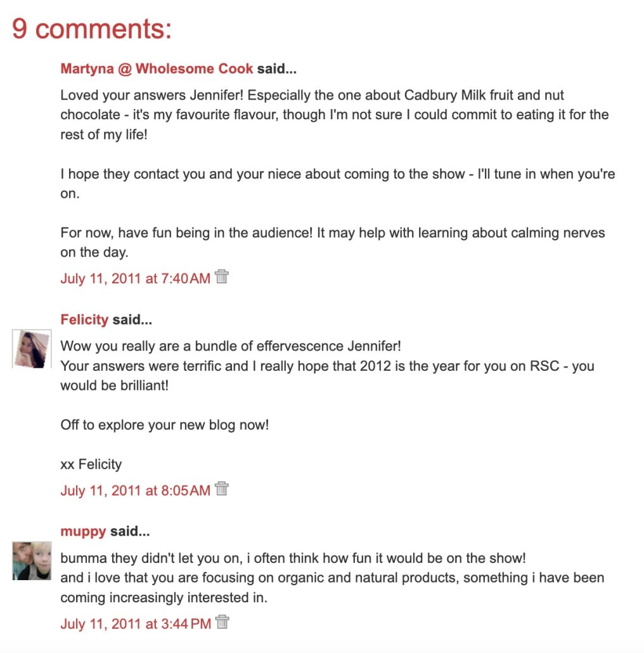Click the "xx Felicity" signature text
Image resolution: width=644 pixels, height=653 pixels.
click(x=91, y=464)
